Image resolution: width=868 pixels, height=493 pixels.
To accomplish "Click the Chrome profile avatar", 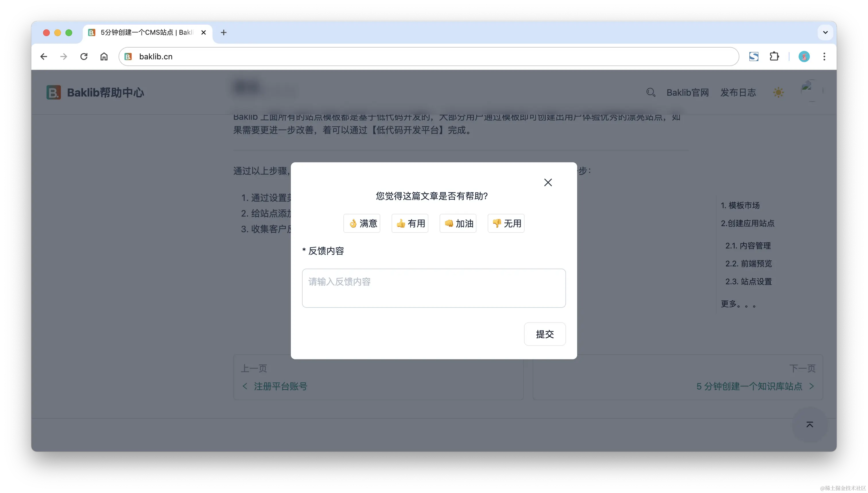I will point(804,57).
